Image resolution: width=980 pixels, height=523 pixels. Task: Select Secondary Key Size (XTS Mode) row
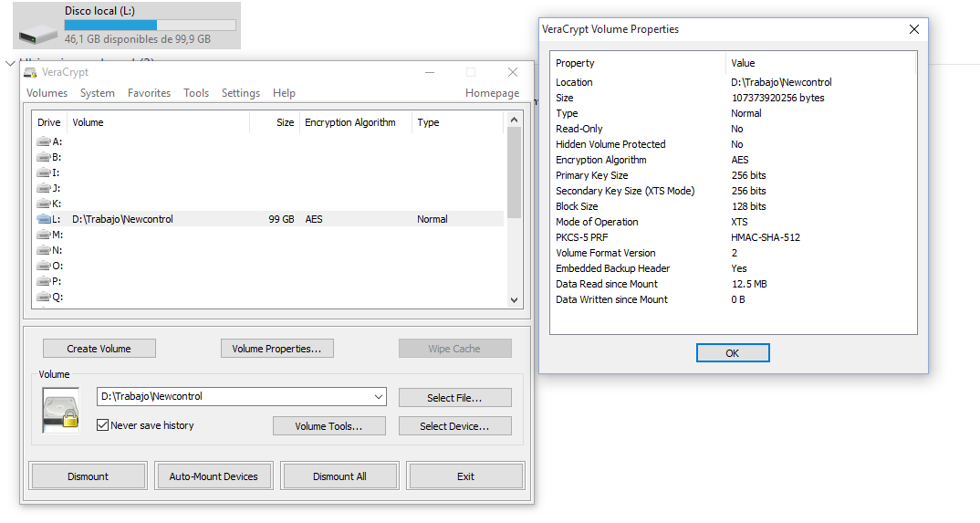pos(733,191)
